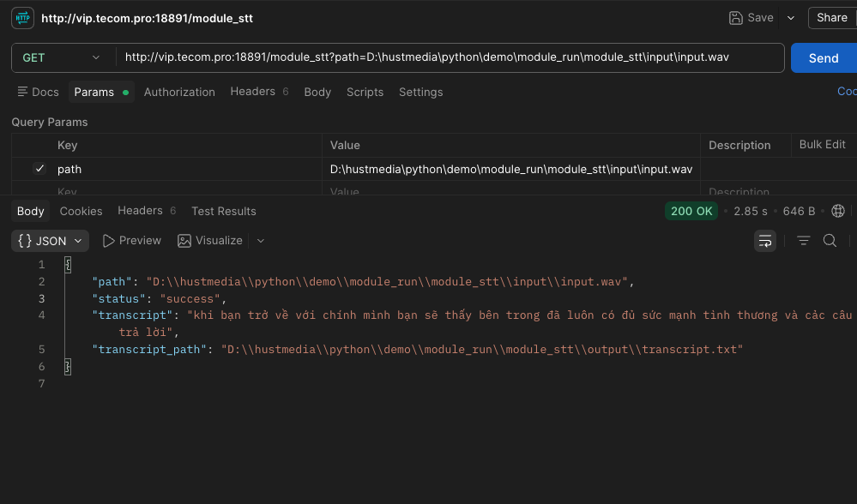Click the request URL input field

[x=450, y=58]
